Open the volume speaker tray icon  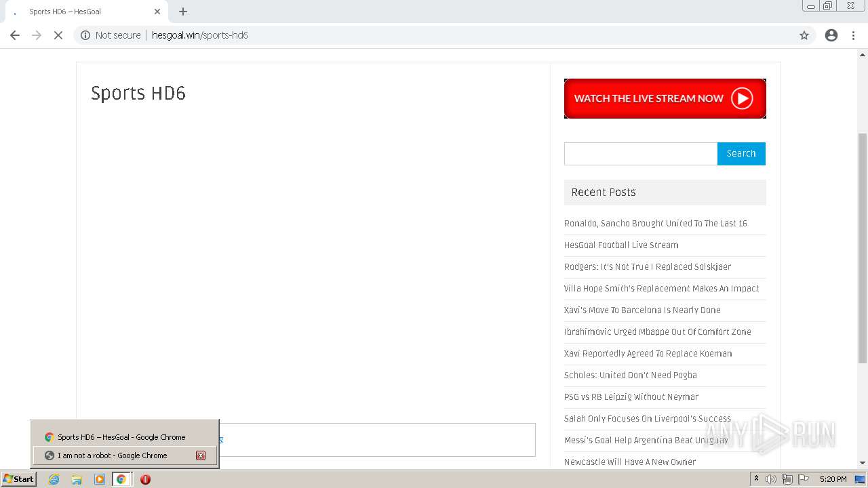click(x=771, y=479)
